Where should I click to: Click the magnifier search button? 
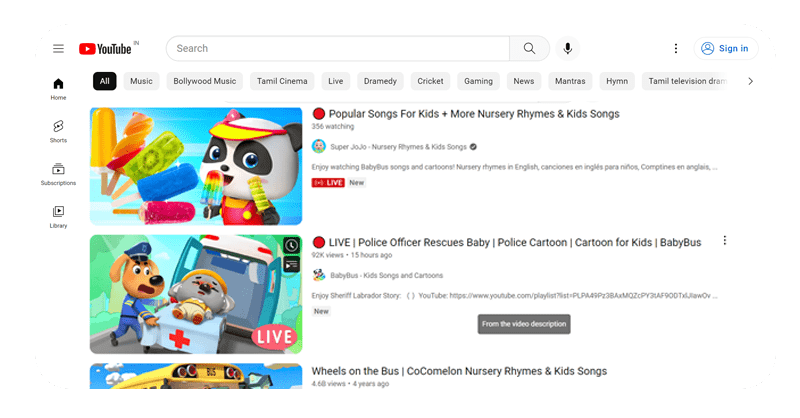click(529, 48)
